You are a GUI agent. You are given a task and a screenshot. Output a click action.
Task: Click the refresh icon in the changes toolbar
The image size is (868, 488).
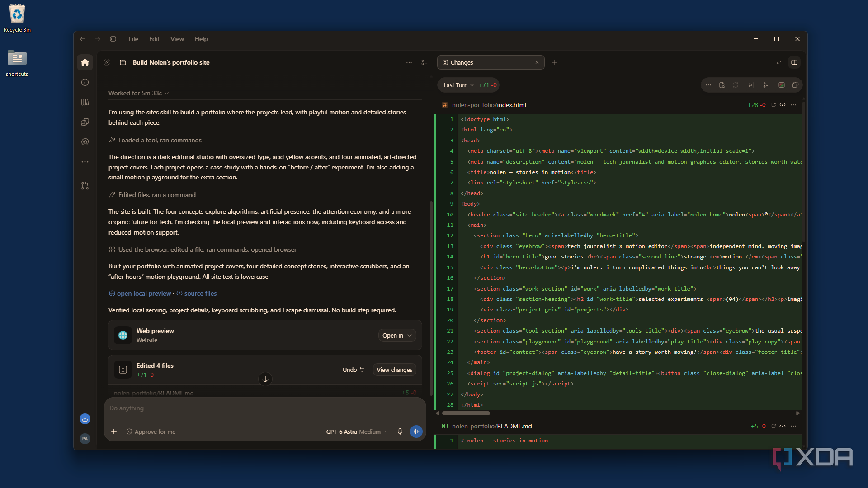tap(736, 85)
